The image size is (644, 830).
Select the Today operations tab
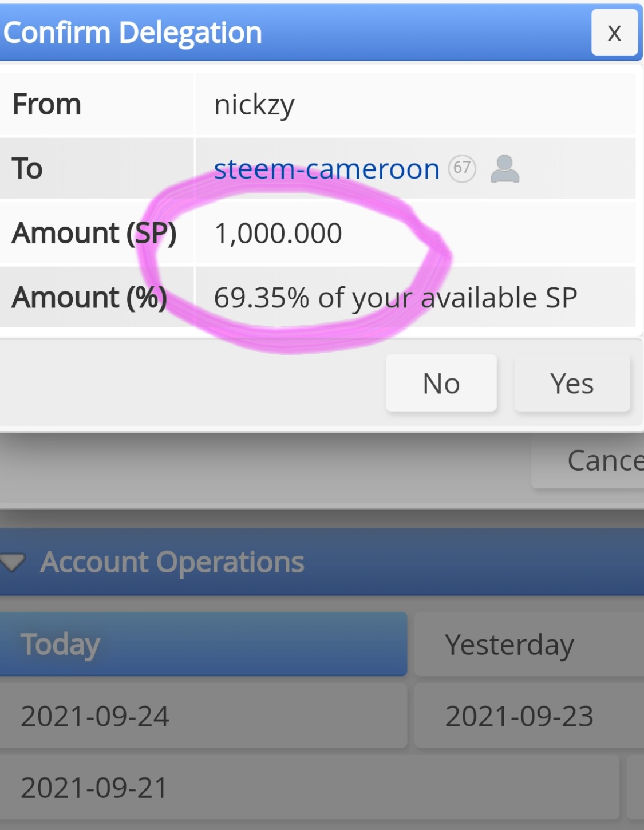click(203, 644)
